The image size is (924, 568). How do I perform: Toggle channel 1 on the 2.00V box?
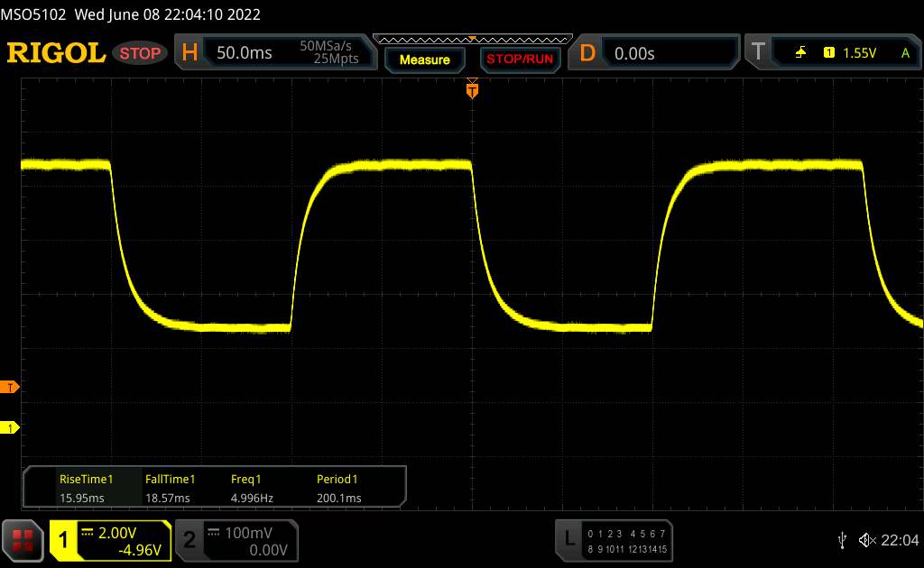(x=110, y=539)
